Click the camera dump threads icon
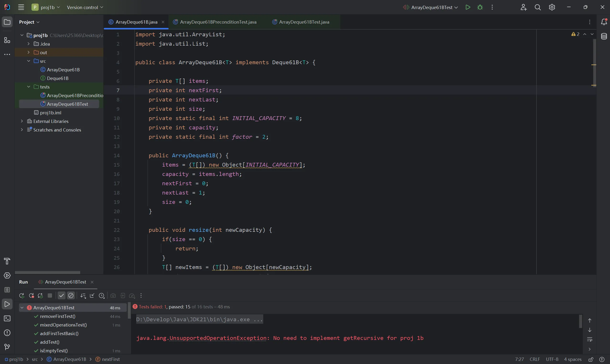Viewport: 610px width, 364px height. point(113,295)
